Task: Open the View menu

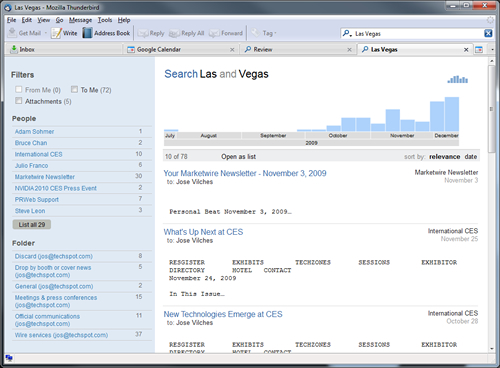Action: point(44,20)
